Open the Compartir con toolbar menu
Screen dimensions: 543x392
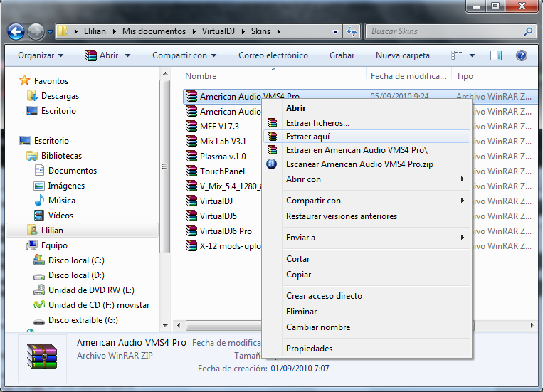(184, 55)
